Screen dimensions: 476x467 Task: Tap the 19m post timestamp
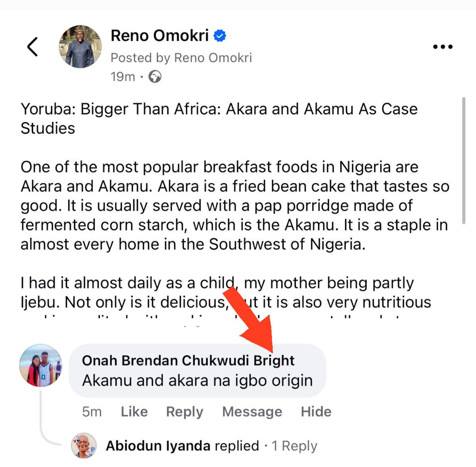coord(123,77)
